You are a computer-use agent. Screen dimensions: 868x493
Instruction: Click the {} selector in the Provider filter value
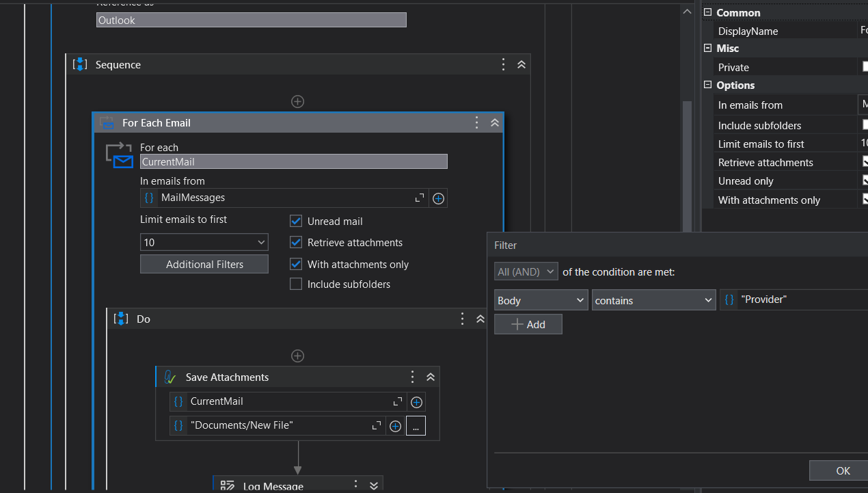729,299
